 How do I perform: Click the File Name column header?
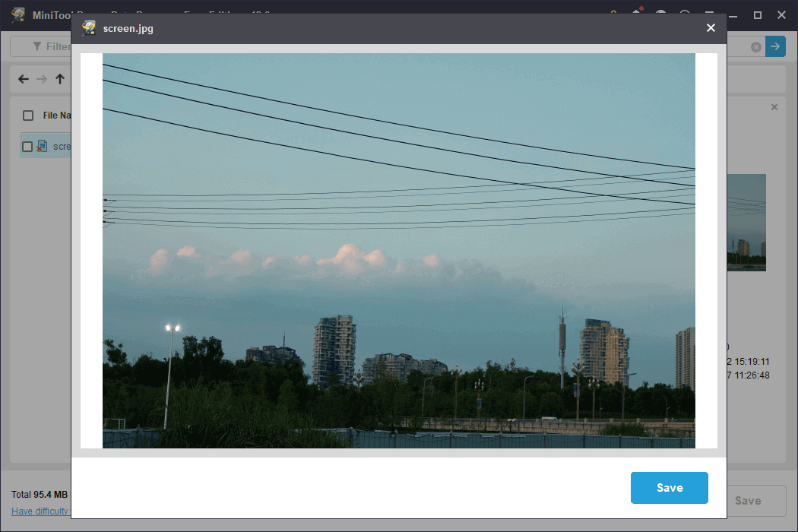[57, 115]
